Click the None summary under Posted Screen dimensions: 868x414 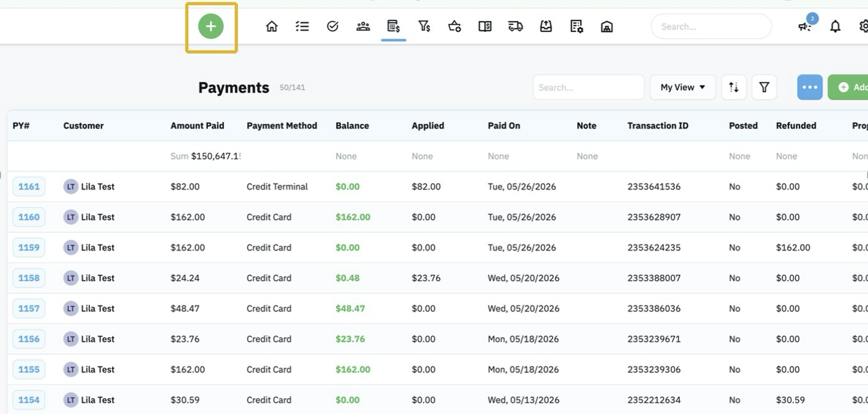pos(740,156)
